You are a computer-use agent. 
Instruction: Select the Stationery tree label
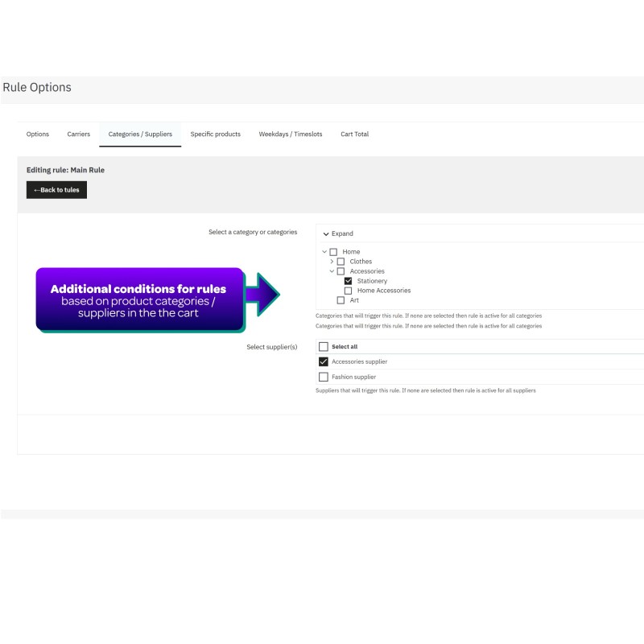(372, 281)
